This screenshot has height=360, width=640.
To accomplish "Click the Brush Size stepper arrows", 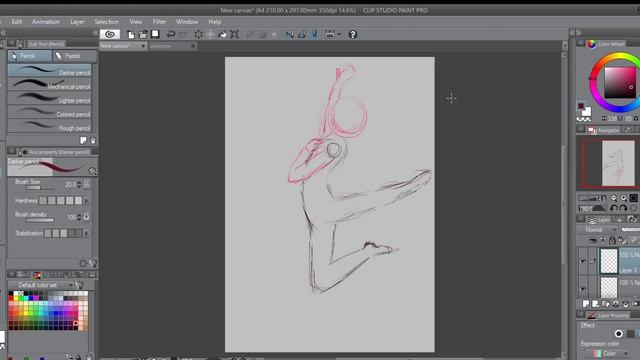I will [x=80, y=184].
